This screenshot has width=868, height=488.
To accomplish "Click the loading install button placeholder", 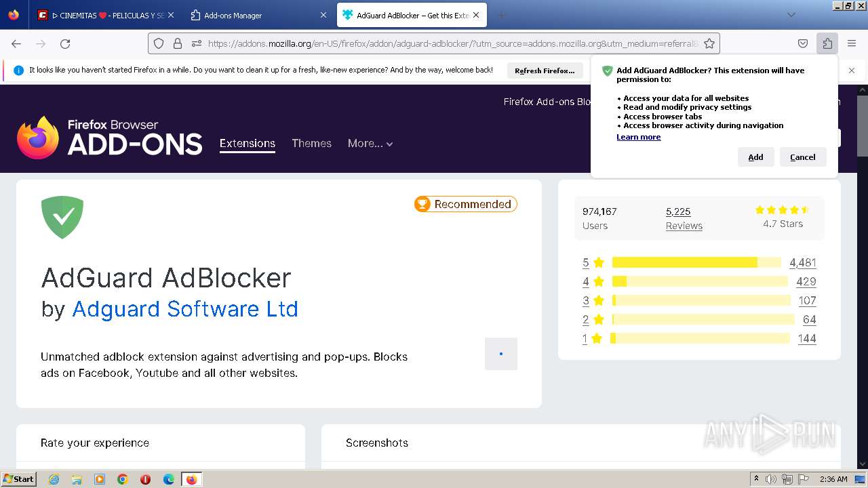I will (x=501, y=354).
